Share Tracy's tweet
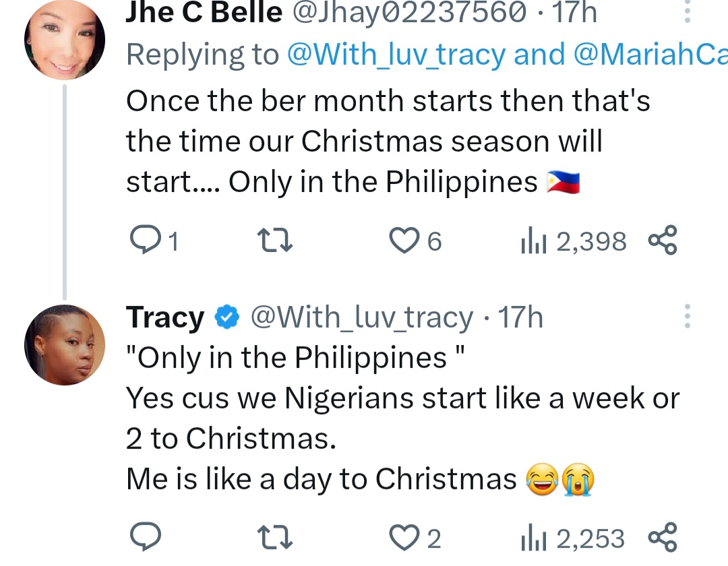The width and height of the screenshot is (728, 566). pyautogui.click(x=661, y=537)
